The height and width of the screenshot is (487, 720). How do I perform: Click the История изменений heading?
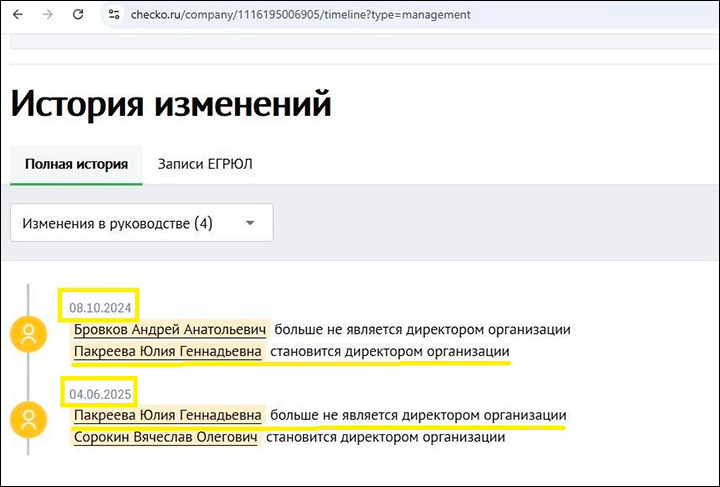171,104
